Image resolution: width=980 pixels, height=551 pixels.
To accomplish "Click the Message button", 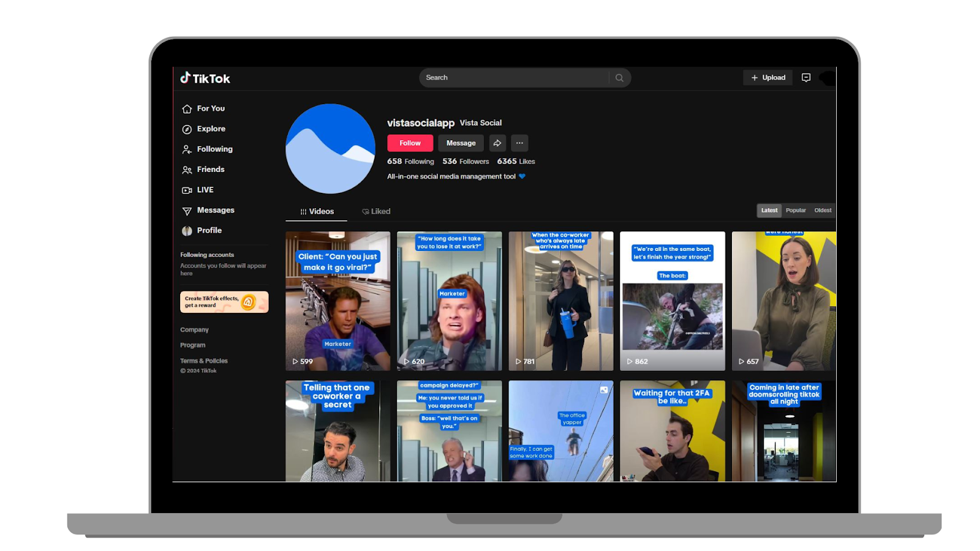I will pos(461,143).
